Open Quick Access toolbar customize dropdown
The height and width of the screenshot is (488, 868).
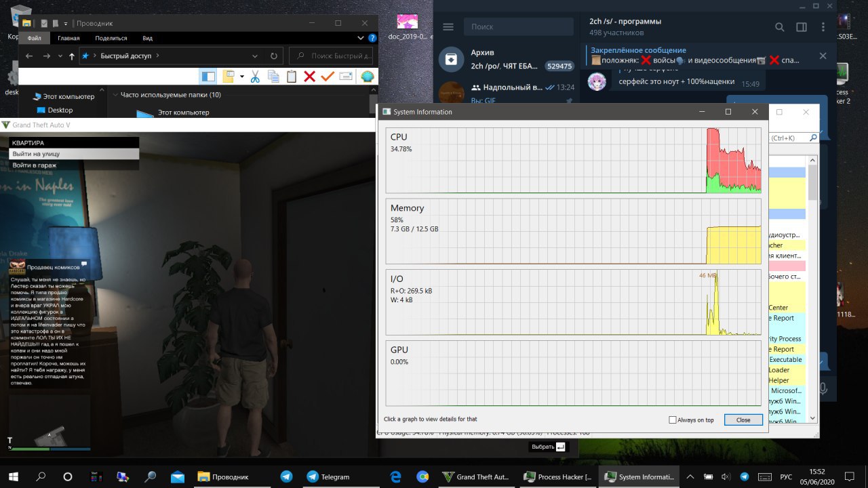click(66, 23)
